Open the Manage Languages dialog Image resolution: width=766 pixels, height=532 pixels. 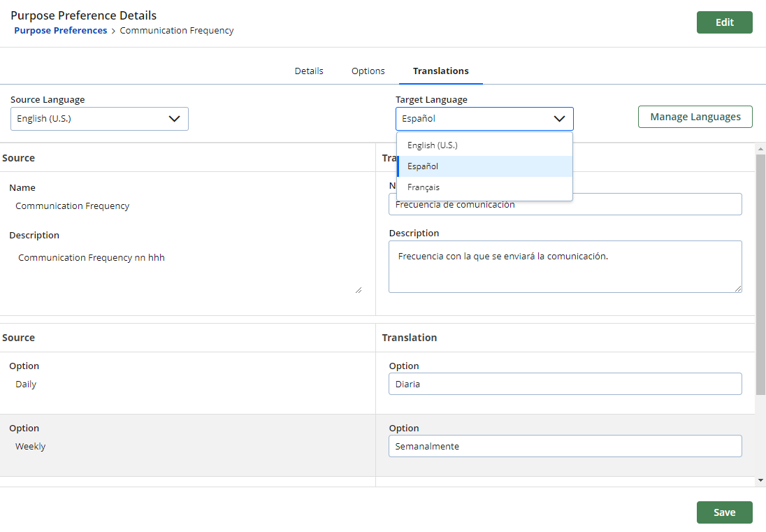pos(695,116)
